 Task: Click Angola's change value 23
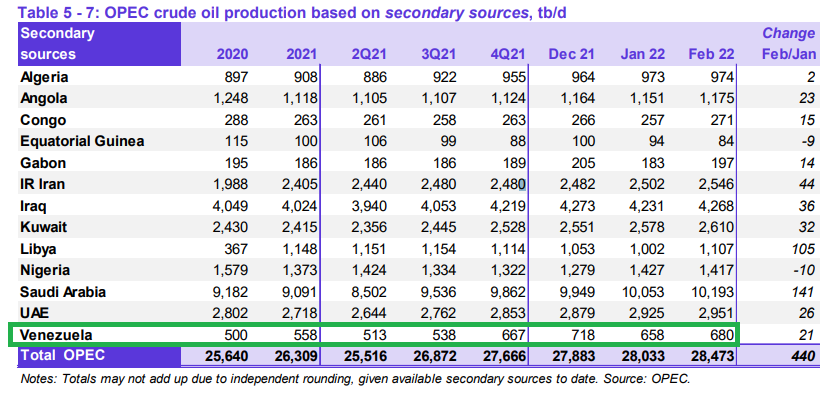pyautogui.click(x=808, y=99)
